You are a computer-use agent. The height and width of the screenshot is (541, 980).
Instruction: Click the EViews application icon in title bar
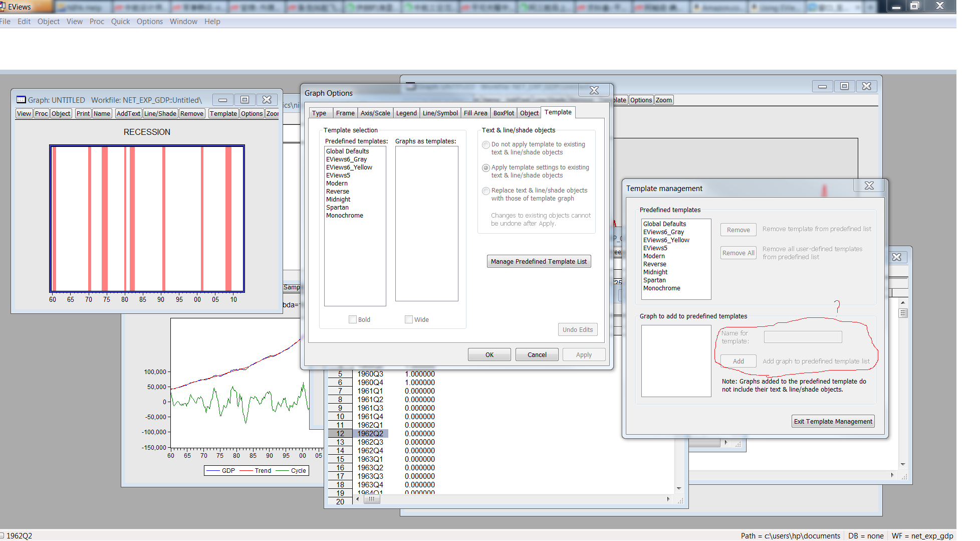coord(3,7)
